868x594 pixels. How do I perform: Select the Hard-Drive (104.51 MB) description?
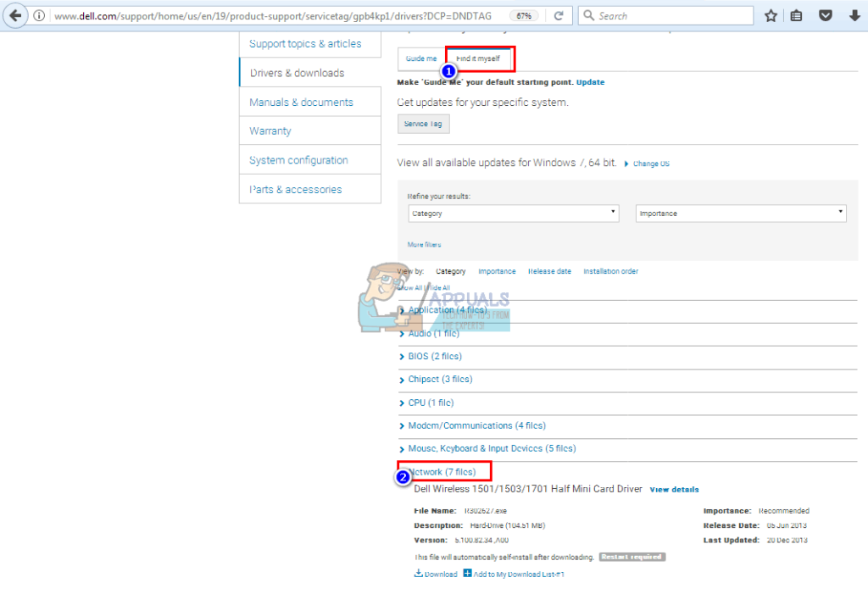click(x=508, y=525)
